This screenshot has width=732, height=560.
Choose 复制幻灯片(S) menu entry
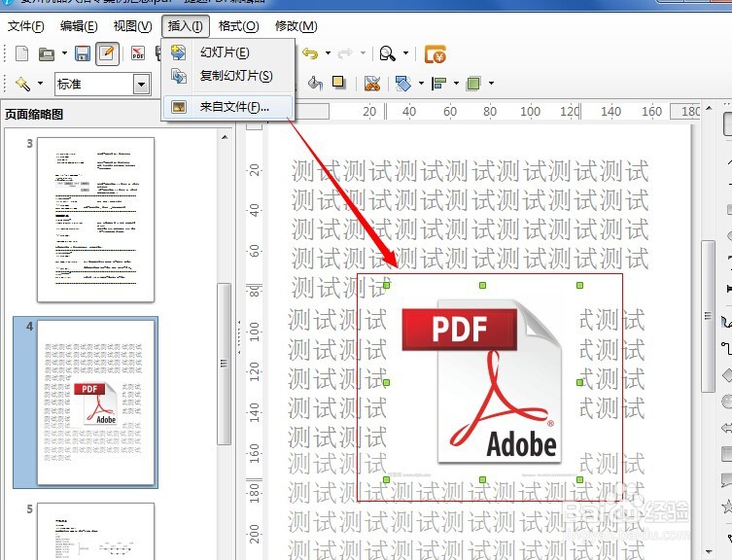[x=228, y=76]
